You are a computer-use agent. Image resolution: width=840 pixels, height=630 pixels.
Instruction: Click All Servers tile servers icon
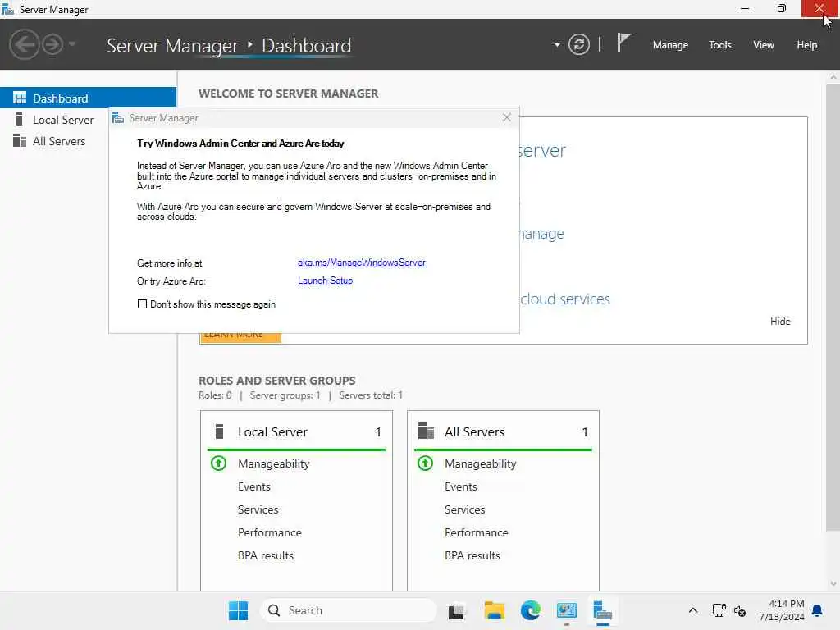(x=426, y=431)
